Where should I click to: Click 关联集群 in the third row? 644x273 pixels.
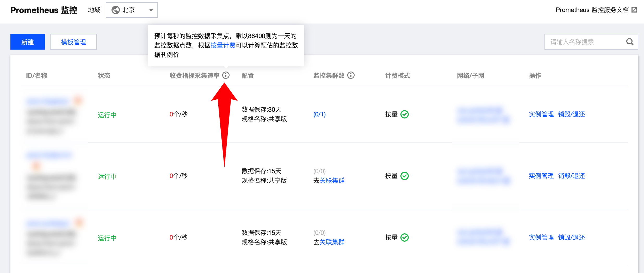pyautogui.click(x=332, y=242)
